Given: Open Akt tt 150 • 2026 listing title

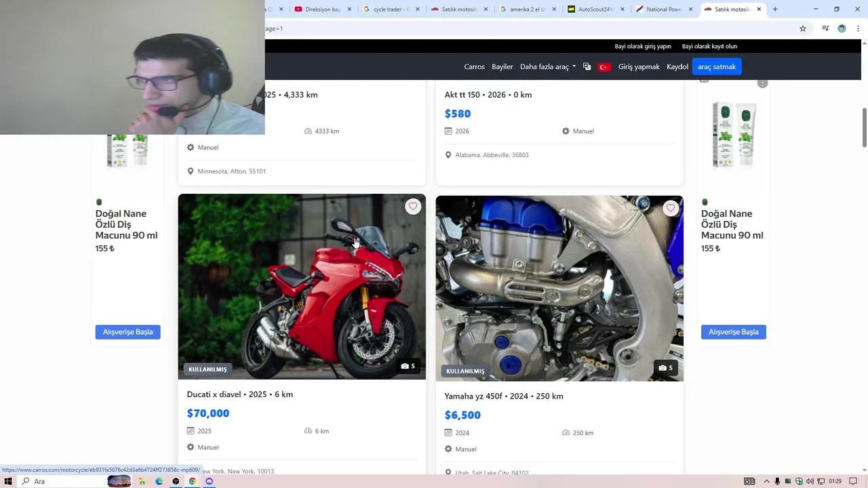Looking at the screenshot, I should 488,95.
